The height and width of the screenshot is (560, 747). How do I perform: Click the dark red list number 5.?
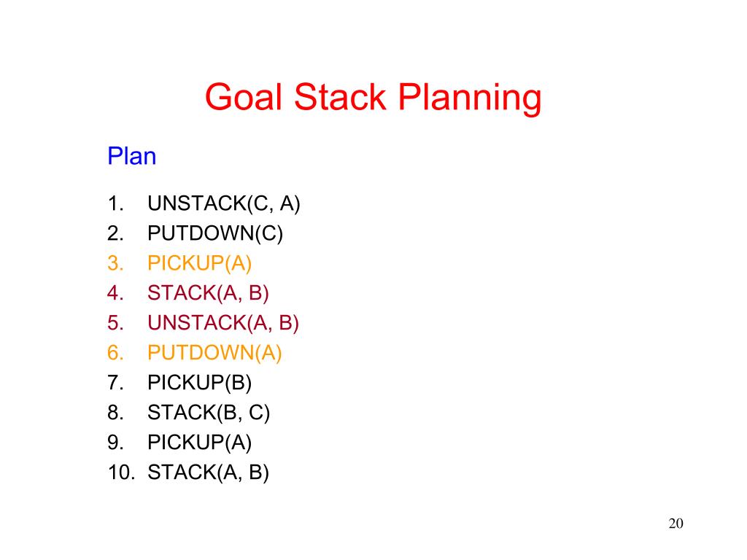(115, 323)
